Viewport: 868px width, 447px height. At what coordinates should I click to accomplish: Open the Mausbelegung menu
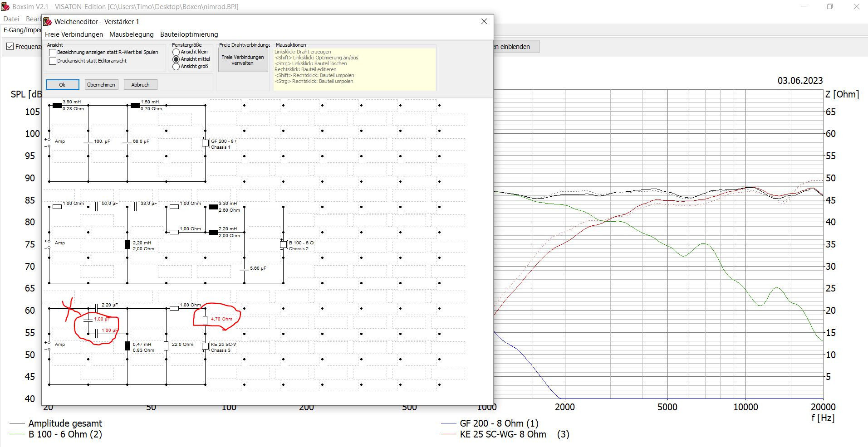pos(131,34)
